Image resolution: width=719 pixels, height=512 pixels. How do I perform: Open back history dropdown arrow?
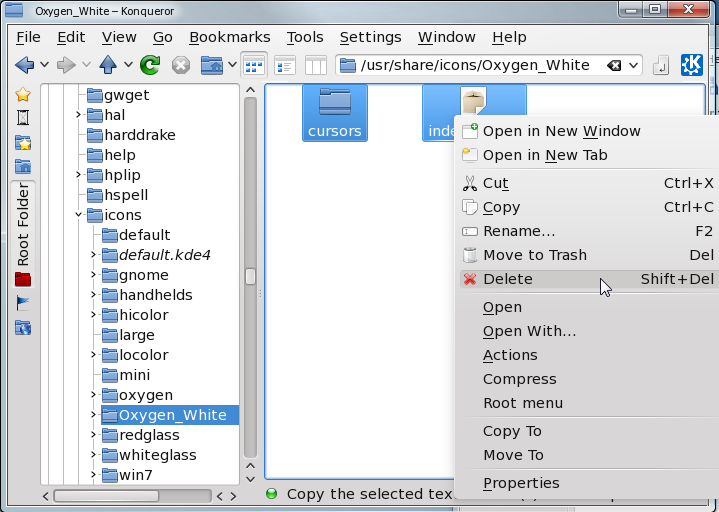(44, 65)
